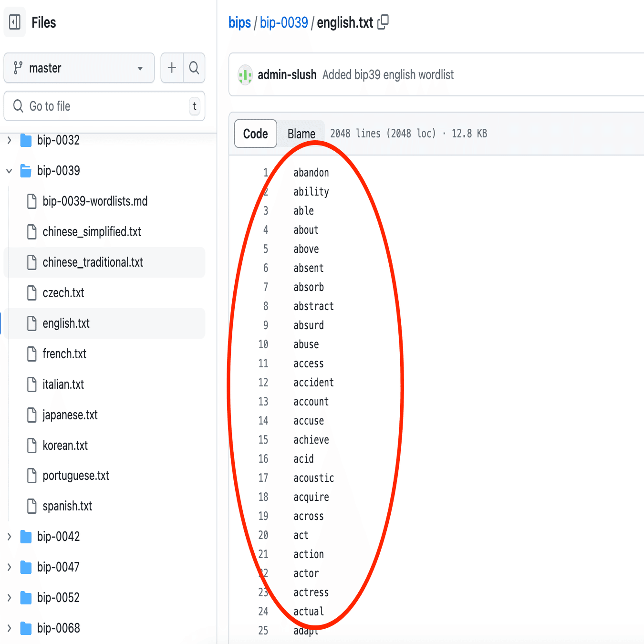Open the bips breadcrumb link
Image resolution: width=644 pixels, height=644 pixels.
click(239, 22)
